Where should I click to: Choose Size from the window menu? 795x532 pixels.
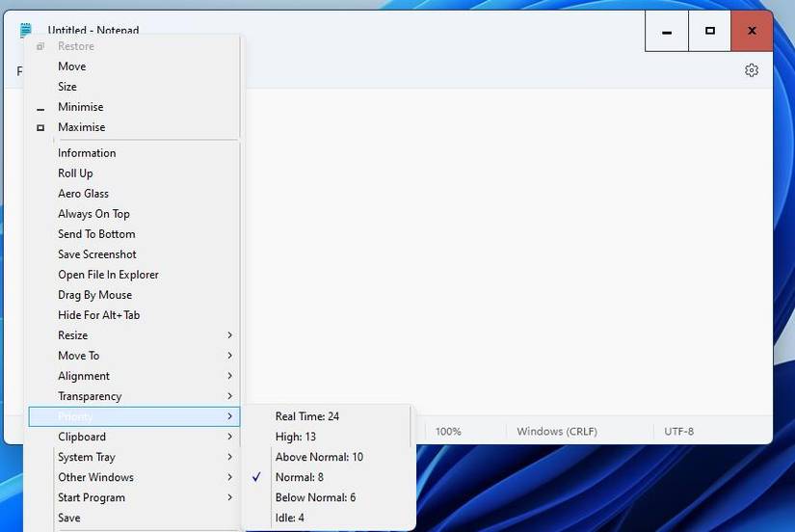coord(134,87)
